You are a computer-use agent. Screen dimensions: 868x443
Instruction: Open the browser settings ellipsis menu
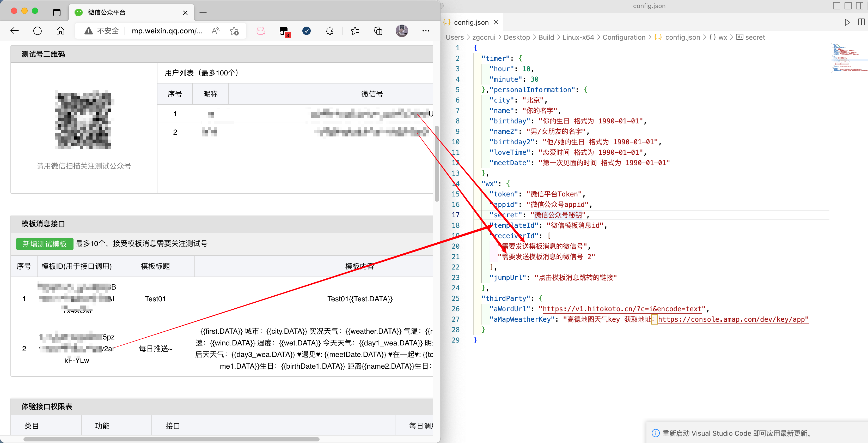tap(426, 31)
